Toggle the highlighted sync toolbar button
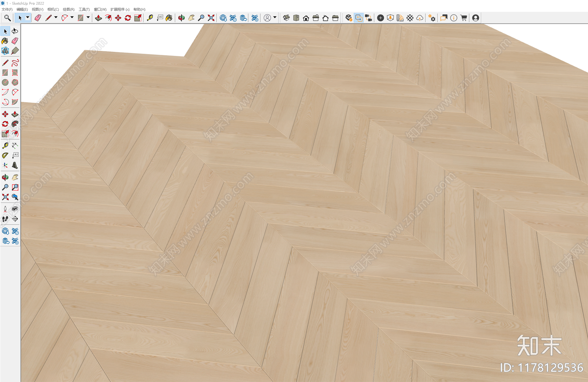Screen dimensions: 588x382 pyautogui.click(x=359, y=18)
